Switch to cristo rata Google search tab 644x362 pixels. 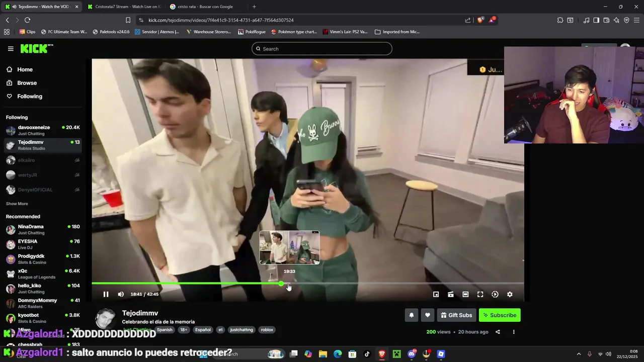tap(206, 7)
